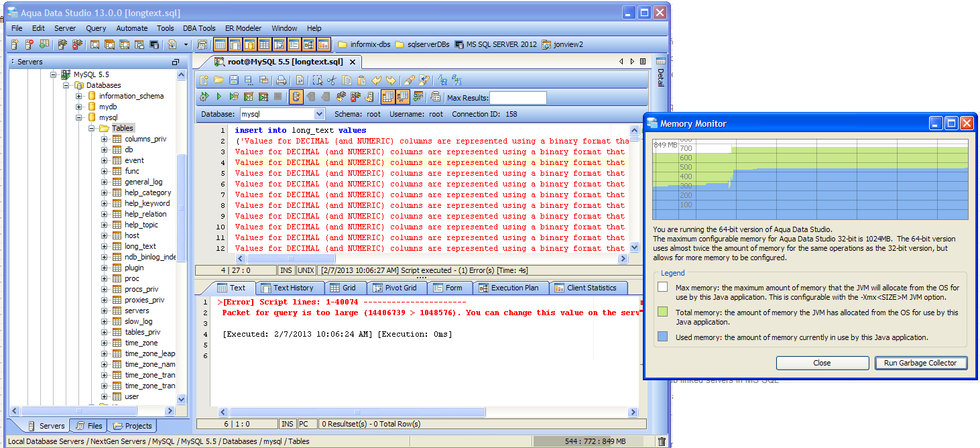Click the trash can icon in status bar

[662, 441]
